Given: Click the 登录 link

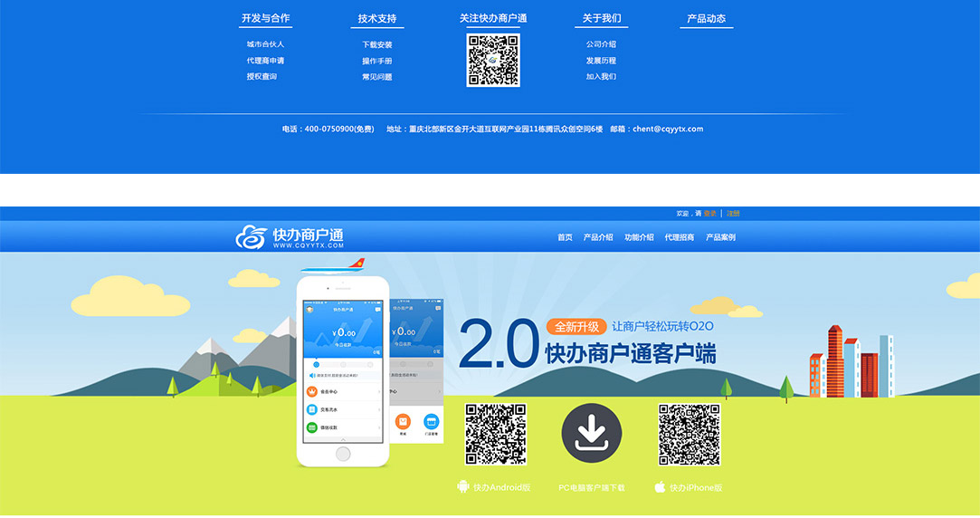Looking at the screenshot, I should pos(710,214).
